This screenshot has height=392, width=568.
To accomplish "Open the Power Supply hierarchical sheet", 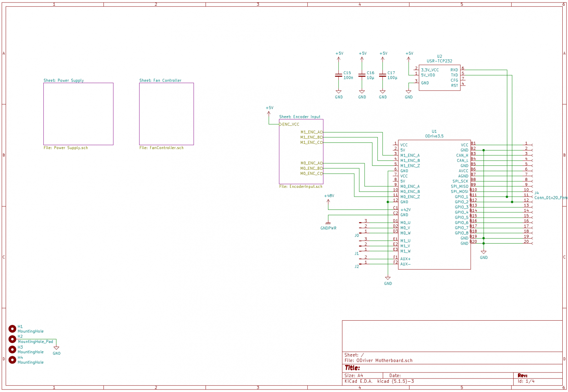I will 78,114.
